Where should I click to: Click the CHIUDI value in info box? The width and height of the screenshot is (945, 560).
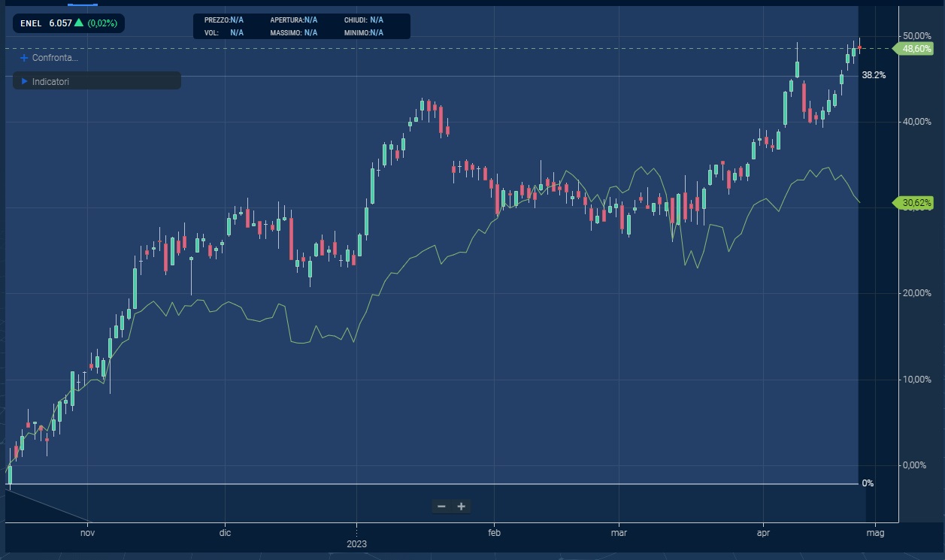click(377, 20)
